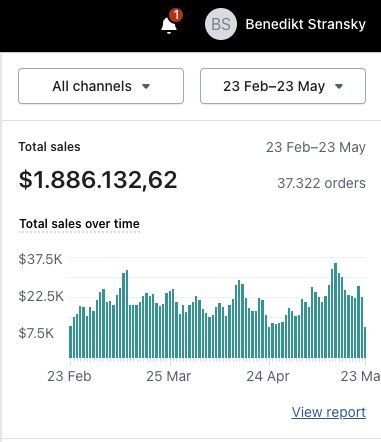Click the $37.5K y-axis label
The height and width of the screenshot is (442, 381).
(x=41, y=259)
